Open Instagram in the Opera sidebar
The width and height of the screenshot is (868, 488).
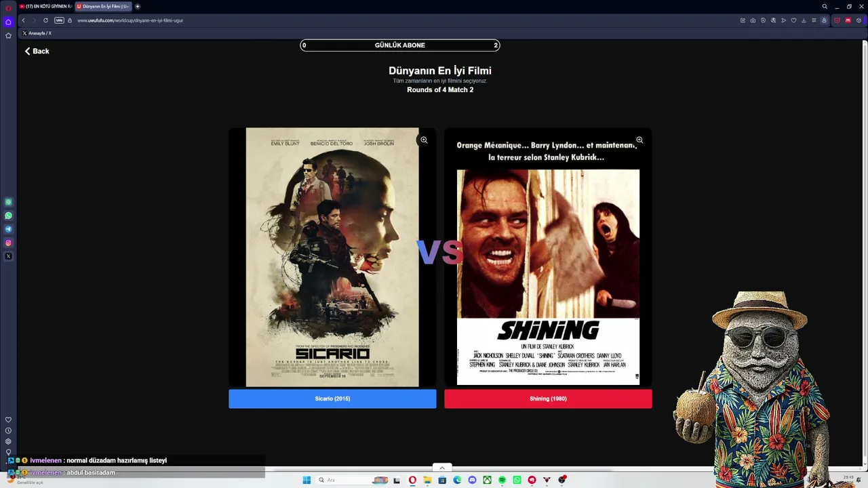[x=8, y=243]
